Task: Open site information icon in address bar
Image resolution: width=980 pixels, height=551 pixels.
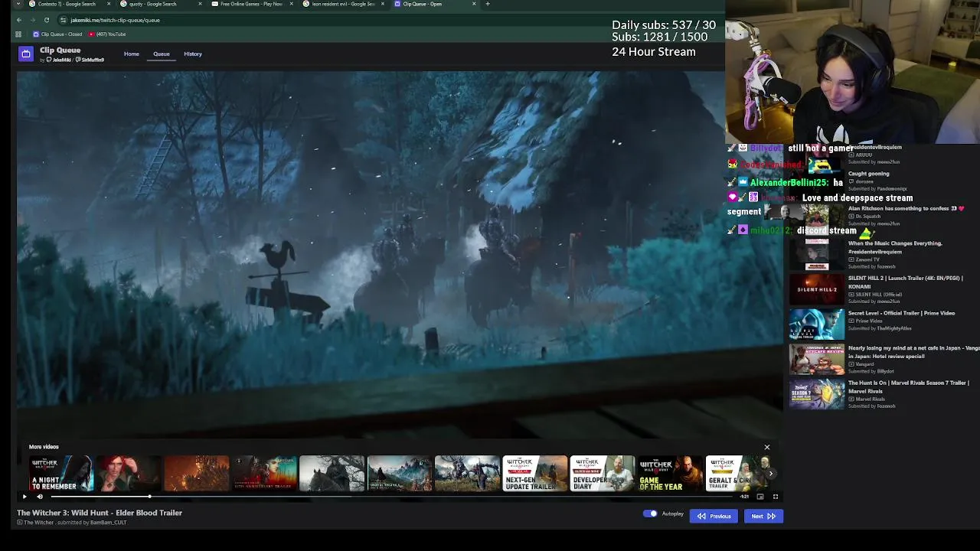Action: pyautogui.click(x=64, y=20)
